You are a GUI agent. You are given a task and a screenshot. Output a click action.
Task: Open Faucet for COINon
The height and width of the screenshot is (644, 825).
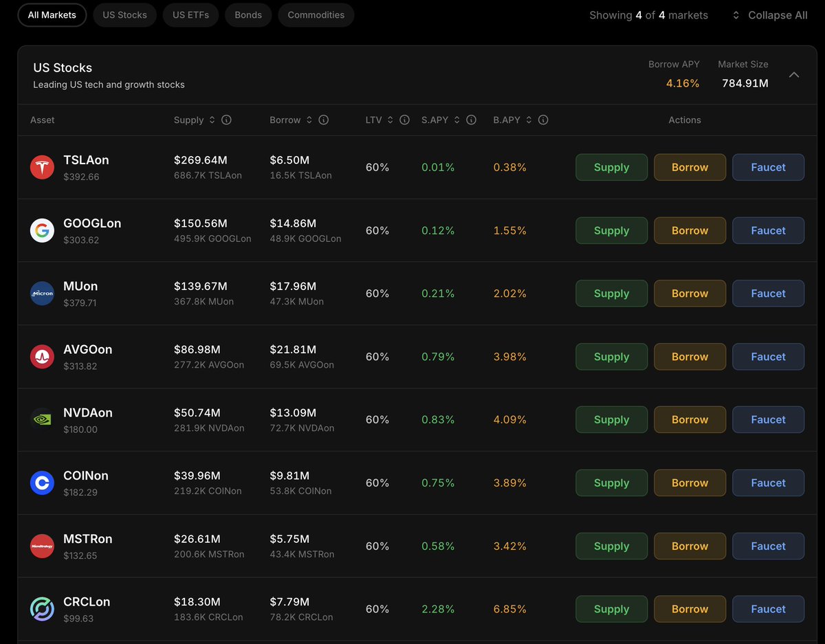coord(768,482)
